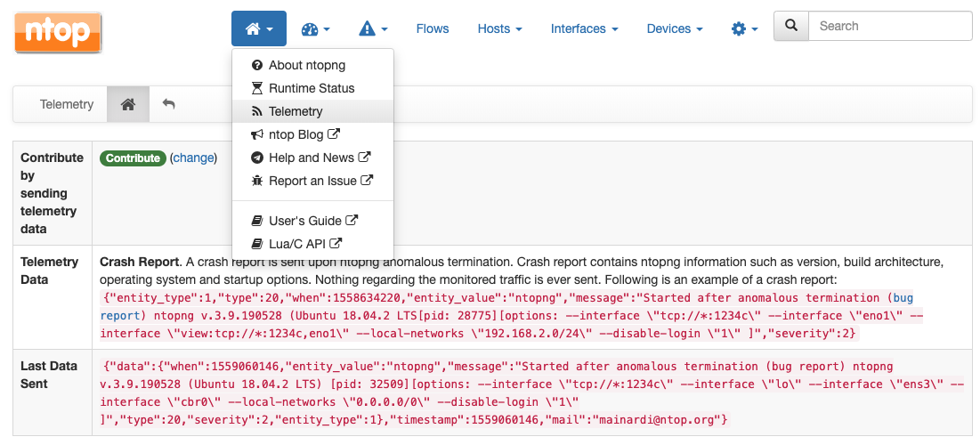The height and width of the screenshot is (445, 980).
Task: Click the megaphone icon beside ntop Blog
Action: (x=257, y=134)
